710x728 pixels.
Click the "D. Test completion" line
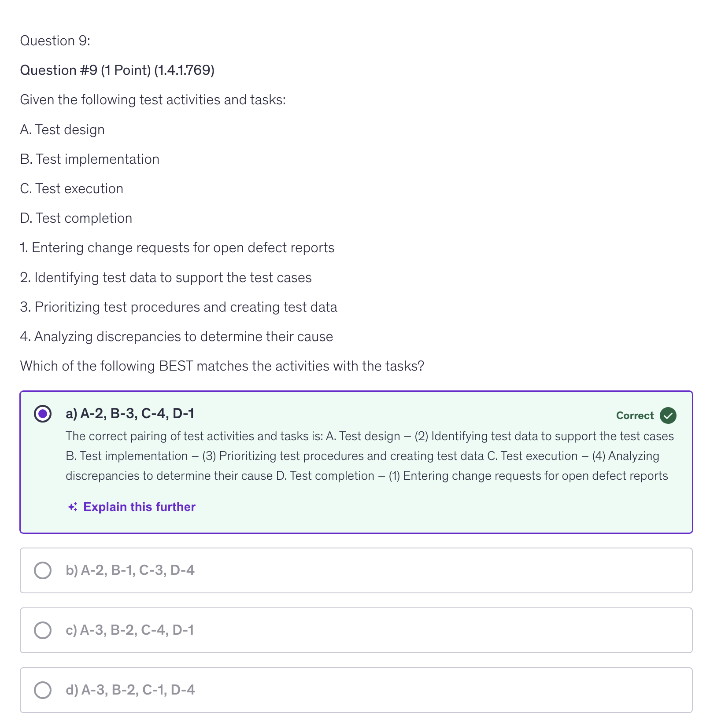(x=76, y=218)
